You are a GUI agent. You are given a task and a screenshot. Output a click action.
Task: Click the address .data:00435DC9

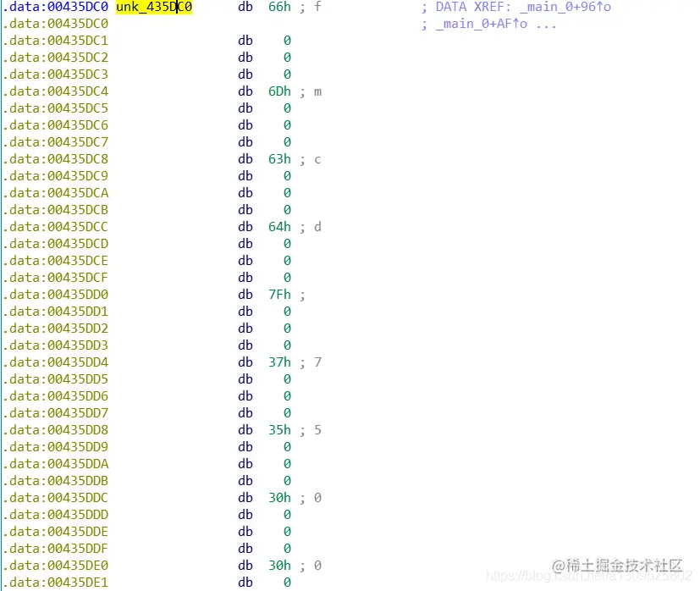coord(55,176)
